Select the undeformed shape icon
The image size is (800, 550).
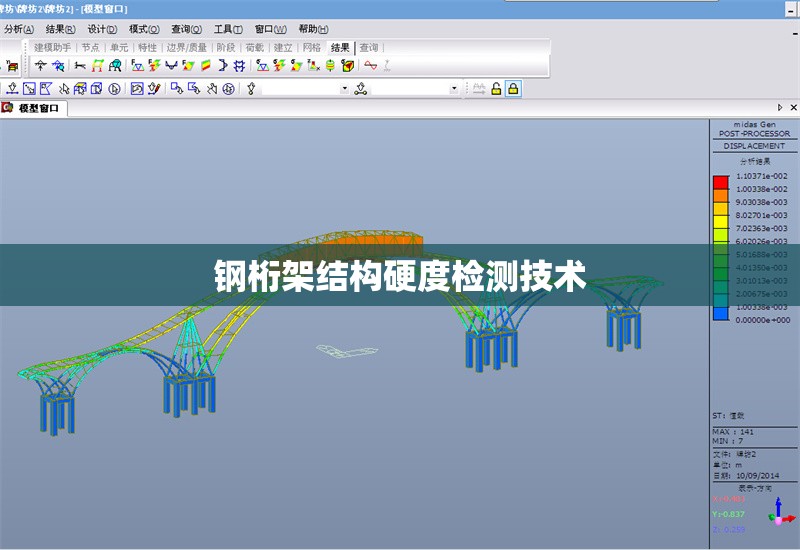pos(80,65)
